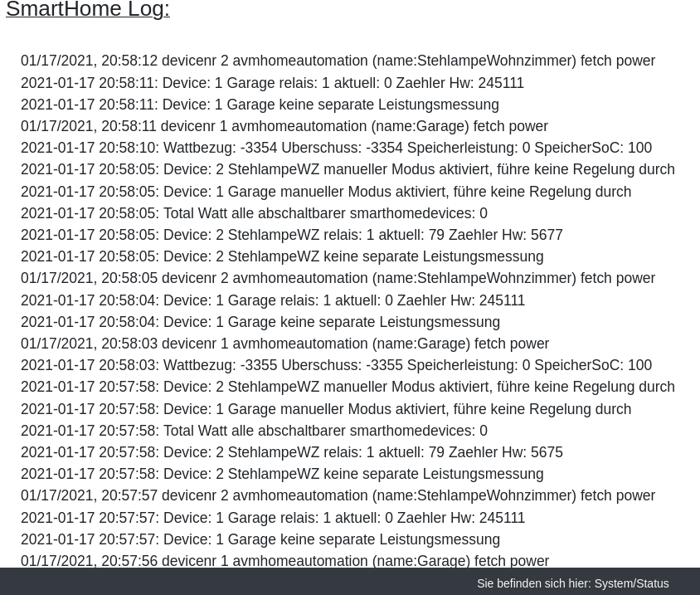Click the "SmartHome Log:" heading
Screen dimensions: 700x595
88,10
